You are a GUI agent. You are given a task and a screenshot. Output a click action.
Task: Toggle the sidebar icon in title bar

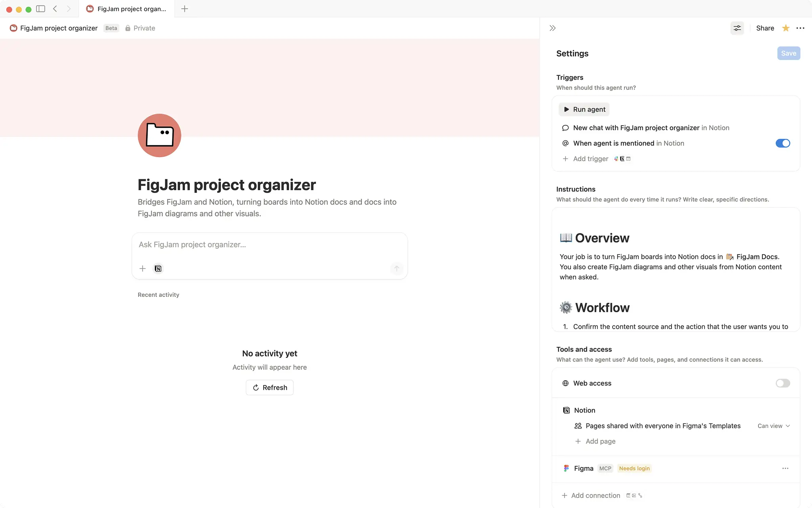point(40,9)
